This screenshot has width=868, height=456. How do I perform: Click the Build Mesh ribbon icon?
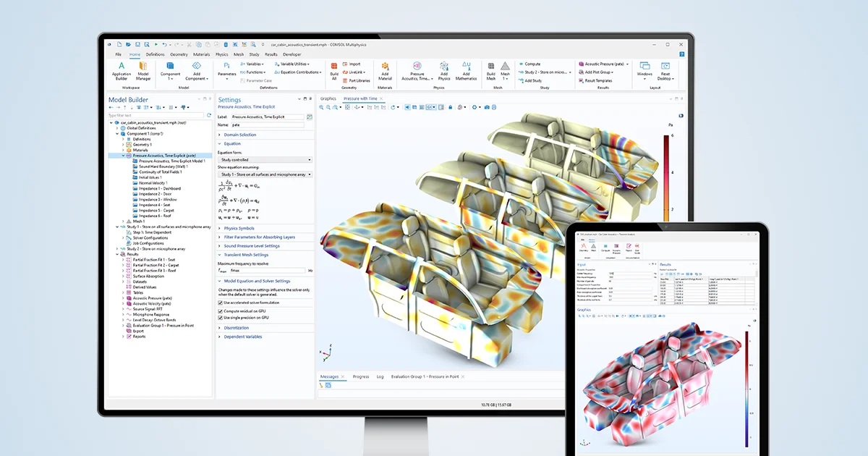(x=491, y=67)
